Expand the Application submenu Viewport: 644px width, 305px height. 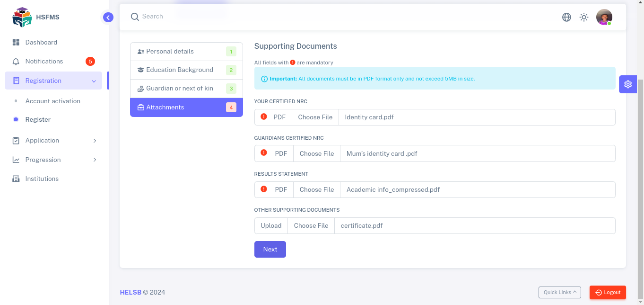tap(54, 140)
